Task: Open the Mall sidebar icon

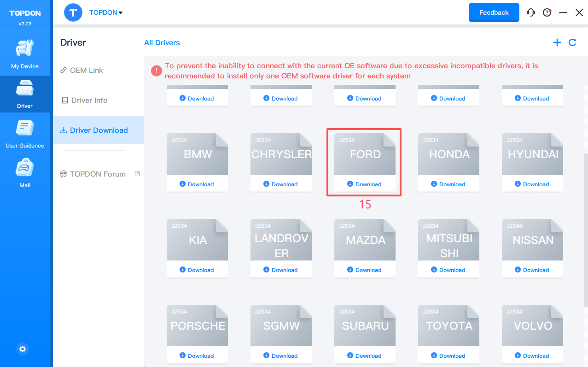Action: (x=25, y=173)
